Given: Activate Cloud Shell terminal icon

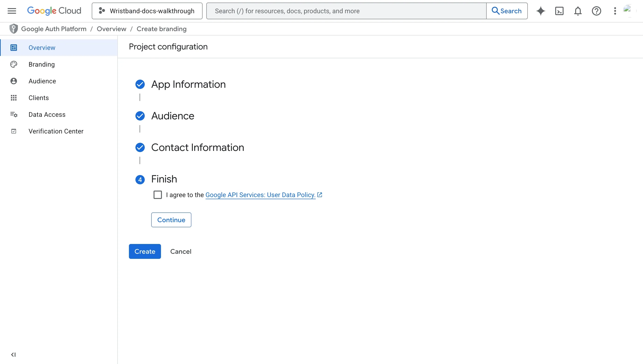Looking at the screenshot, I should tap(559, 11).
